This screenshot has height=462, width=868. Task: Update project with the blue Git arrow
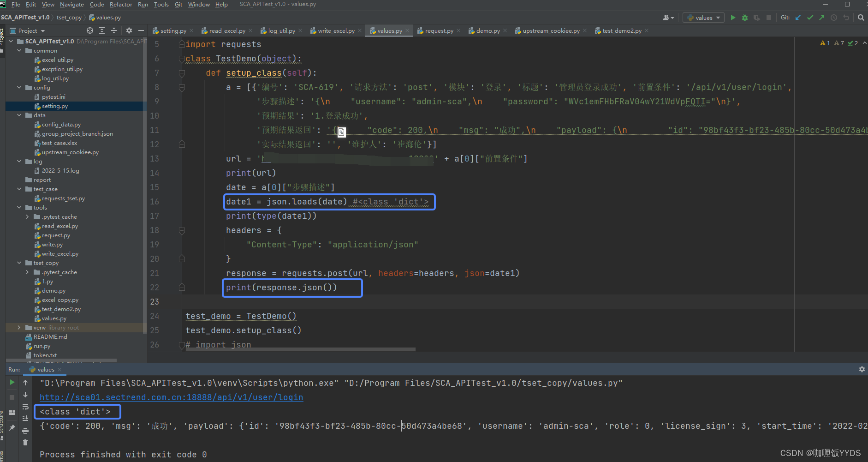(x=798, y=18)
